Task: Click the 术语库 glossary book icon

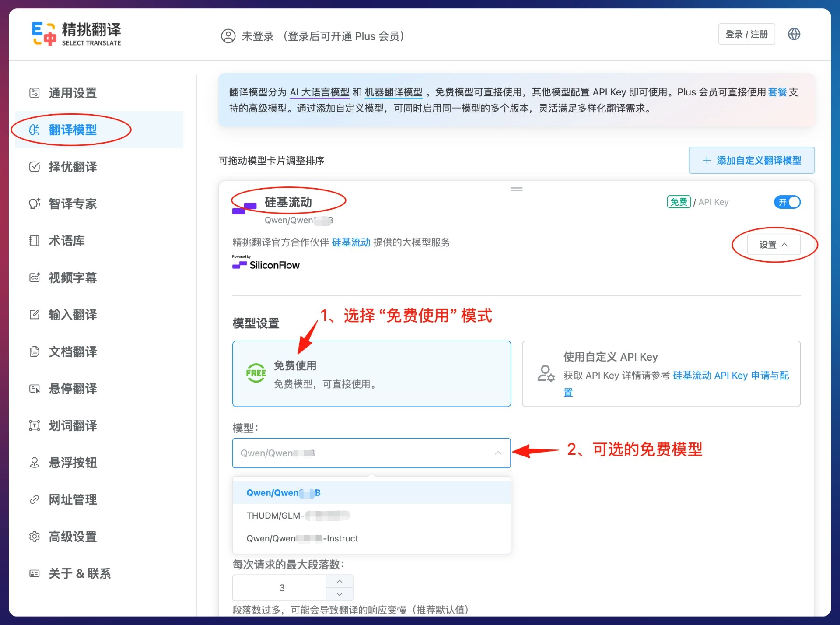Action: (x=35, y=241)
